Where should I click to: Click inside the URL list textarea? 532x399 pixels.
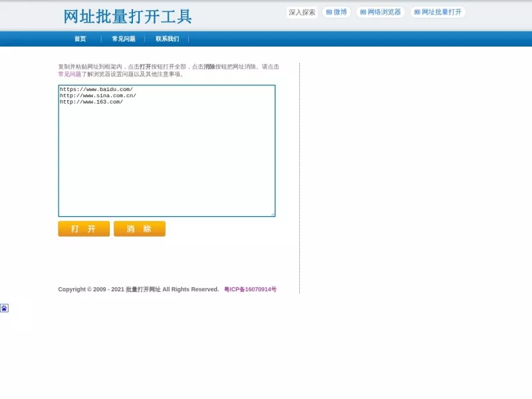(167, 151)
